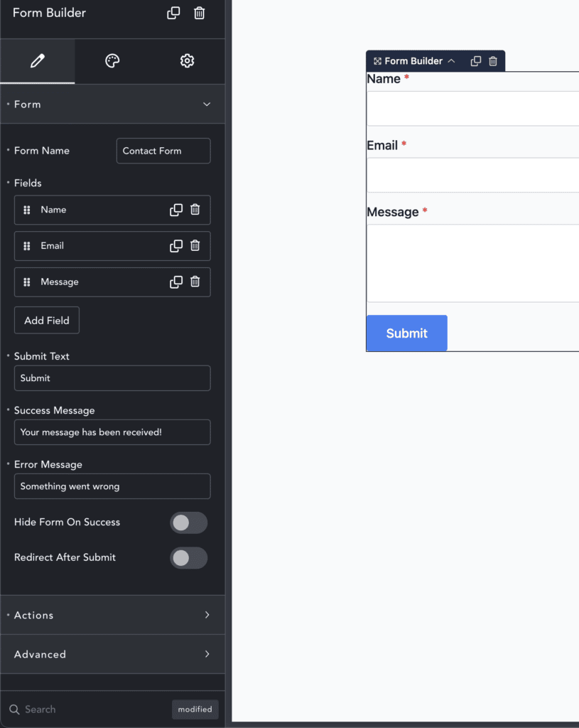This screenshot has width=579, height=728.
Task: Duplicate Form Builder from canvas toolbar
Action: click(x=476, y=61)
